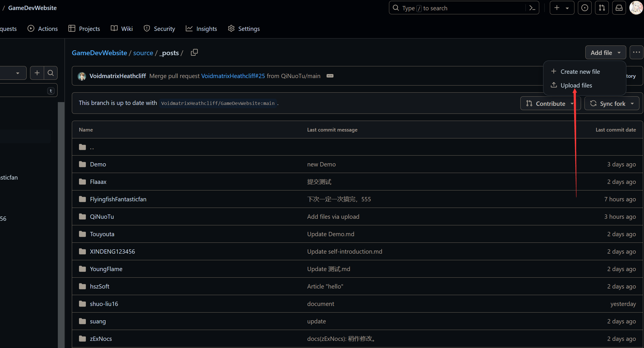The height and width of the screenshot is (348, 644).
Task: Click the go to file input in sidebar
Action: pos(28,91)
